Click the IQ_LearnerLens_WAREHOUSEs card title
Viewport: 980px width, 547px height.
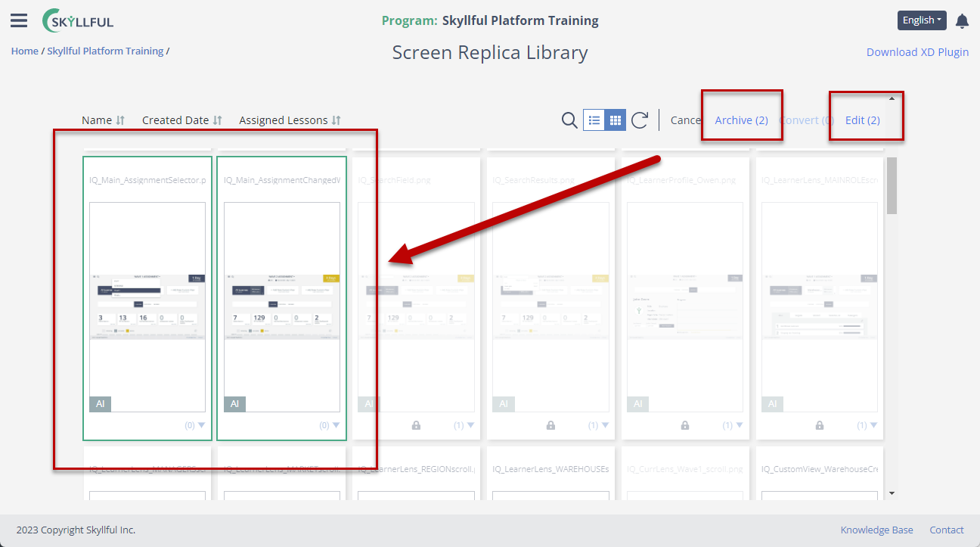pyautogui.click(x=551, y=469)
